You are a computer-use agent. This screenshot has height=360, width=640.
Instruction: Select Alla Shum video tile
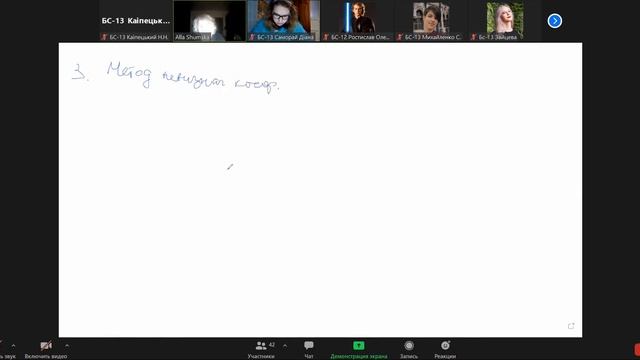tap(209, 21)
